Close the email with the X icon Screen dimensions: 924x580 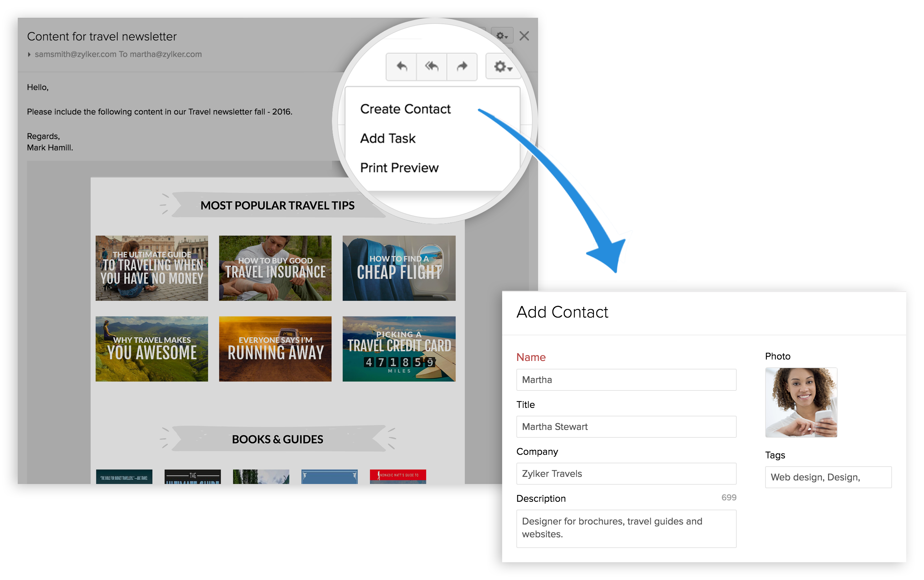tap(524, 36)
